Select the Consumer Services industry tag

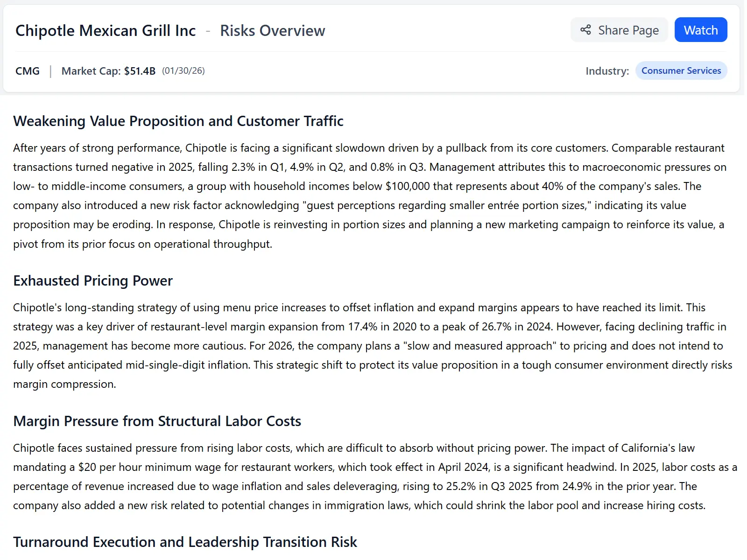(x=681, y=70)
